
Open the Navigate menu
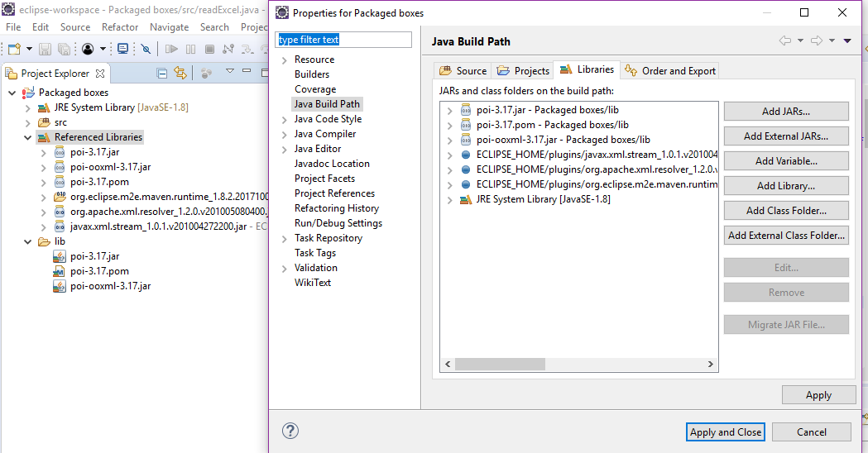(x=169, y=27)
